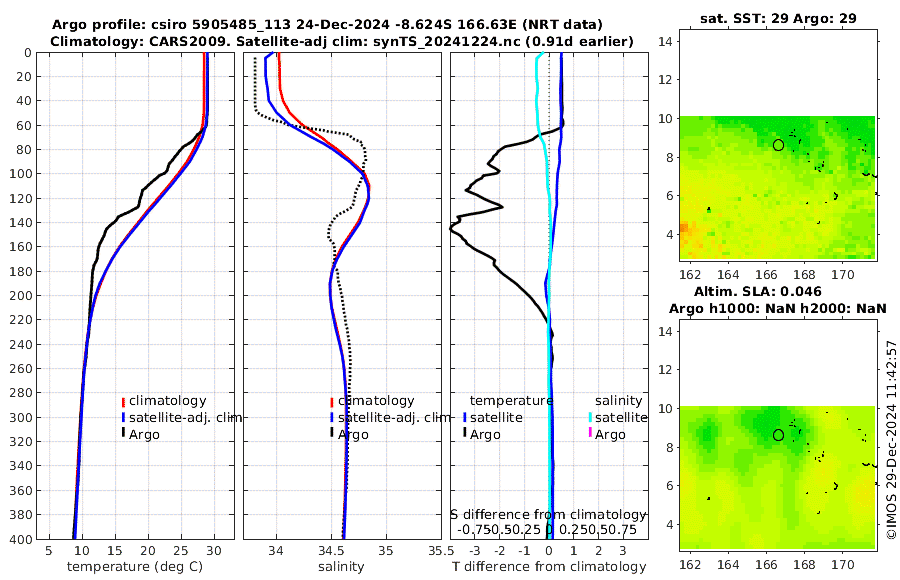Click the 'sat. SST: 29 Argo: 29' heading
Screen dimensions: 900x580
[x=778, y=18]
